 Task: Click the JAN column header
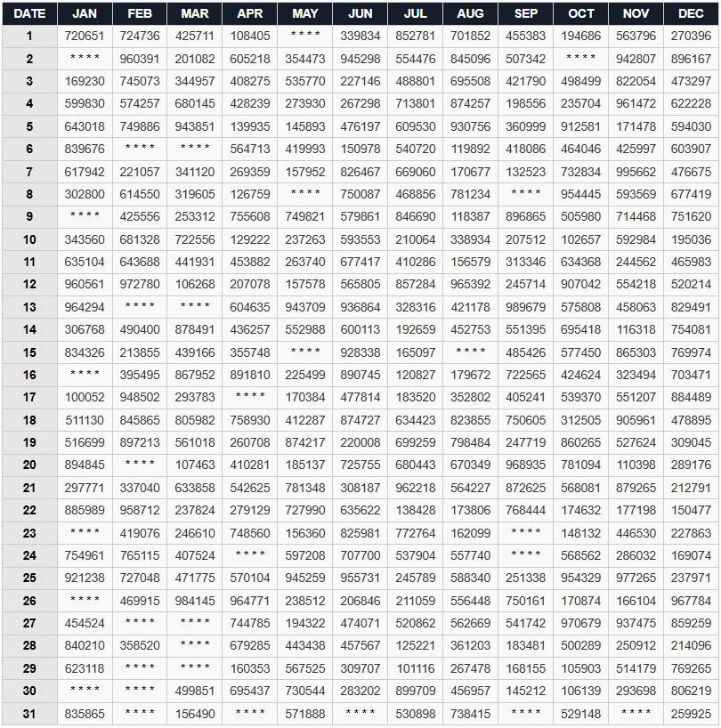pos(85,13)
